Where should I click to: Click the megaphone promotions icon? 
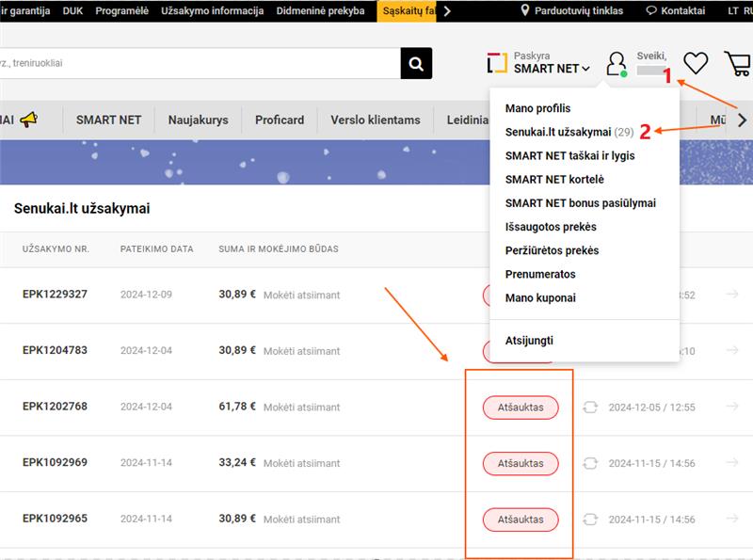[x=29, y=120]
